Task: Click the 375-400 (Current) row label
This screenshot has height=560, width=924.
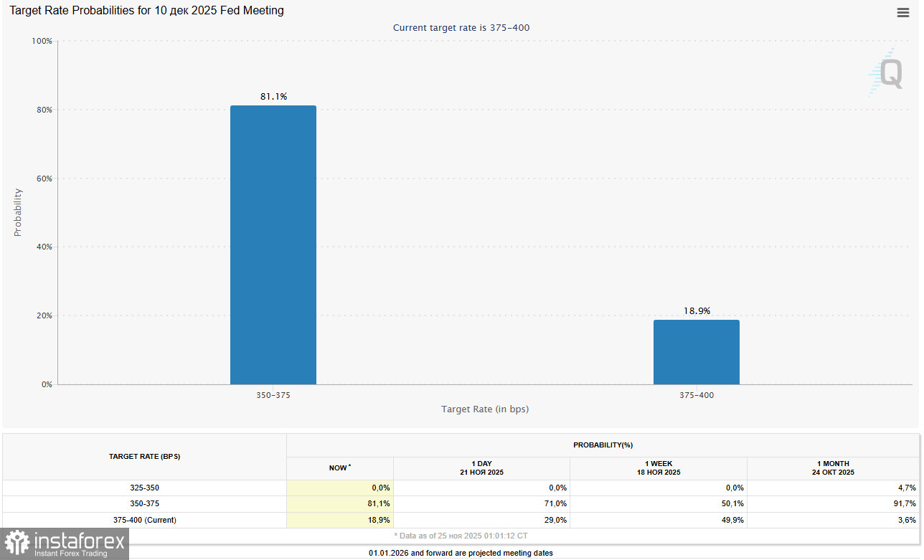Action: [144, 520]
